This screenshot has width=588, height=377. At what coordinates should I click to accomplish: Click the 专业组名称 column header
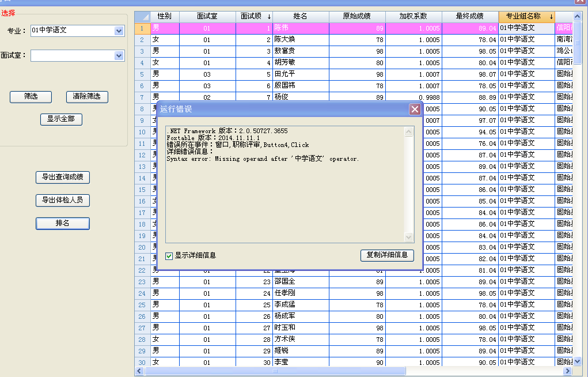[x=526, y=17]
